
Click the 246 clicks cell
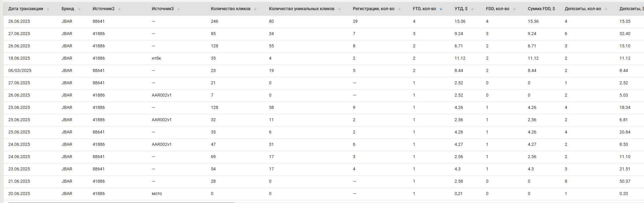(214, 21)
